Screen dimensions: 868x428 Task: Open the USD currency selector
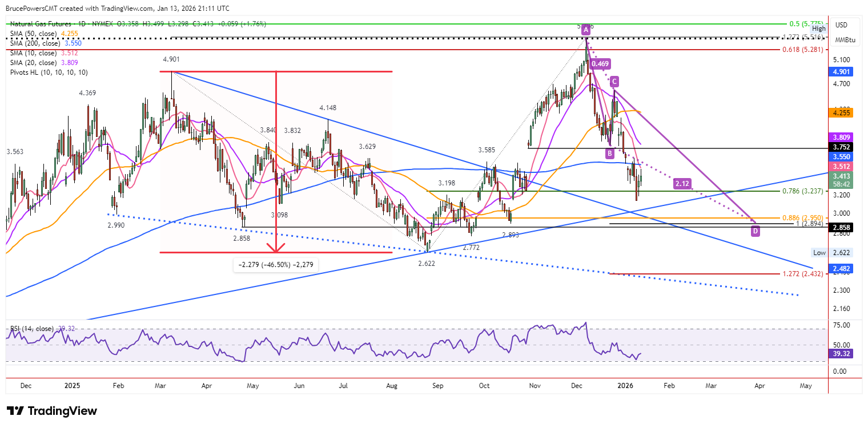[x=842, y=25]
